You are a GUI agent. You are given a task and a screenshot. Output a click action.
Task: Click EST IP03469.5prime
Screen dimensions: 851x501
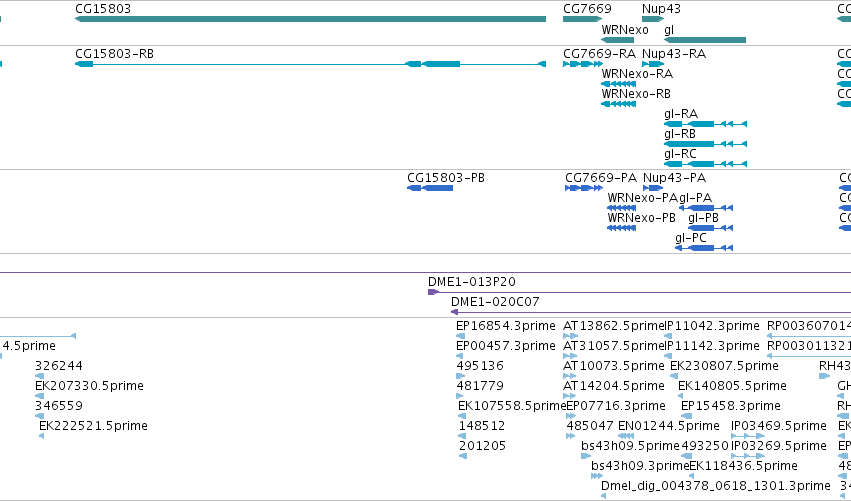pyautogui.click(x=779, y=426)
